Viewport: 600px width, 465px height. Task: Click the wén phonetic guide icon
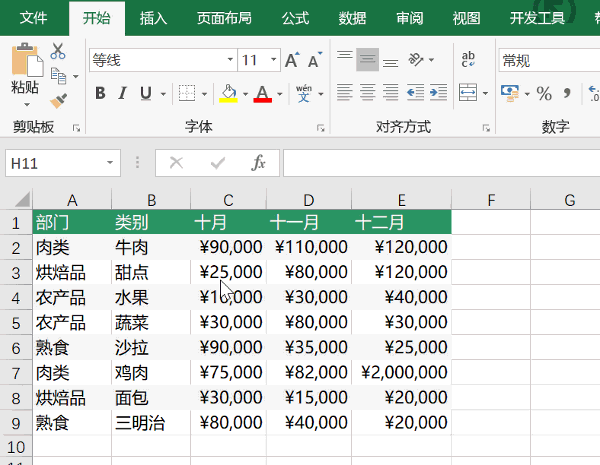(304, 93)
